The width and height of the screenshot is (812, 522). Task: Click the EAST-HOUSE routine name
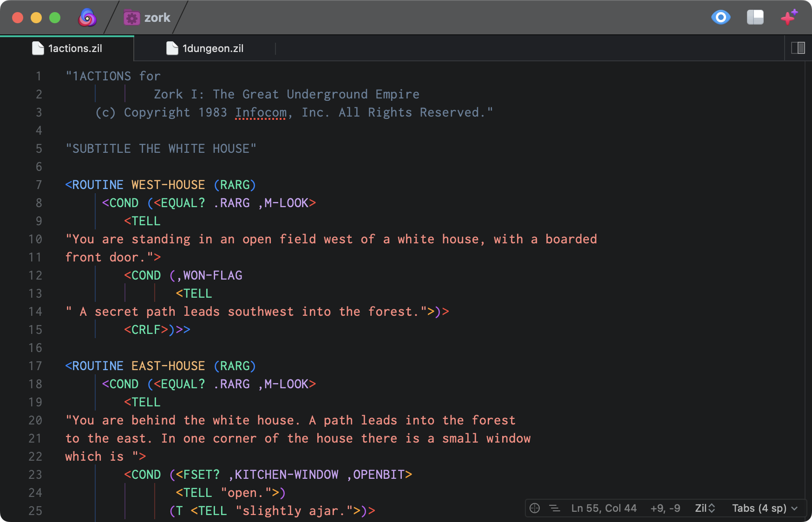tap(168, 366)
